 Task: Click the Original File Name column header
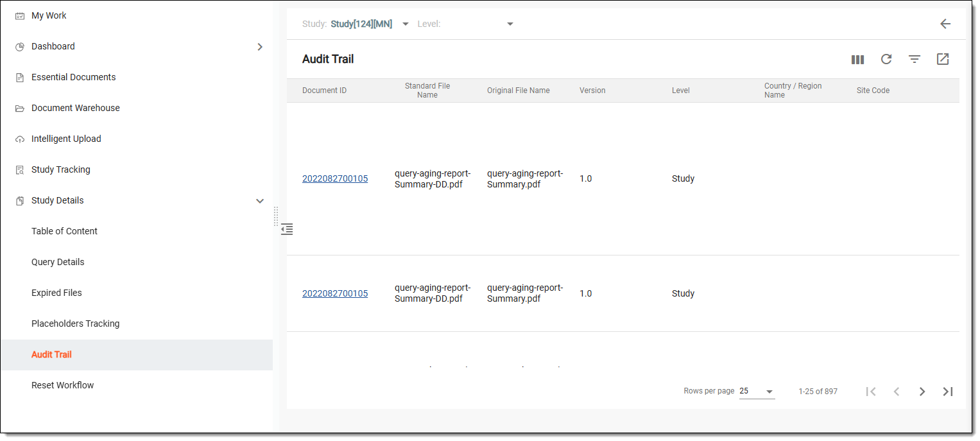click(519, 91)
